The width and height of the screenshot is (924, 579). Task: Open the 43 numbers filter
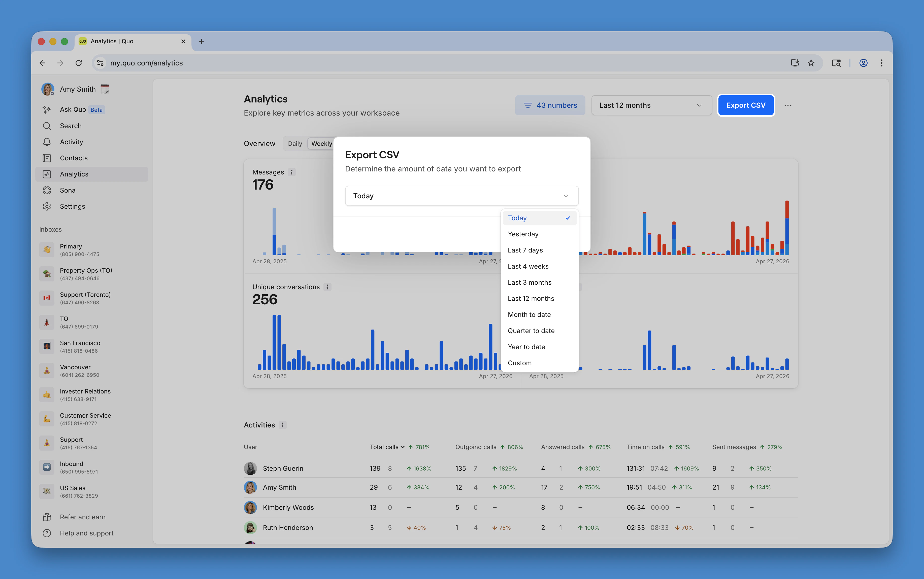point(550,105)
